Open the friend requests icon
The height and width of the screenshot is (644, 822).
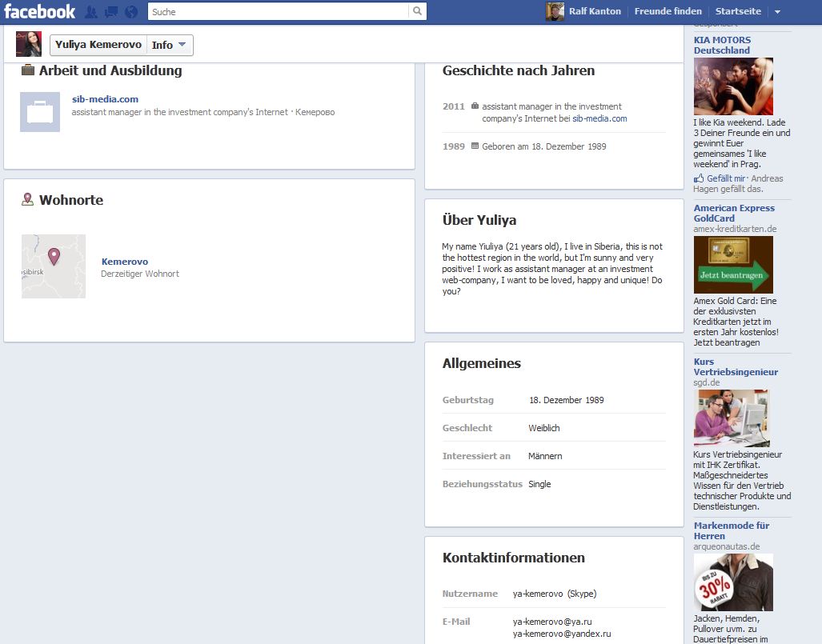tap(90, 11)
